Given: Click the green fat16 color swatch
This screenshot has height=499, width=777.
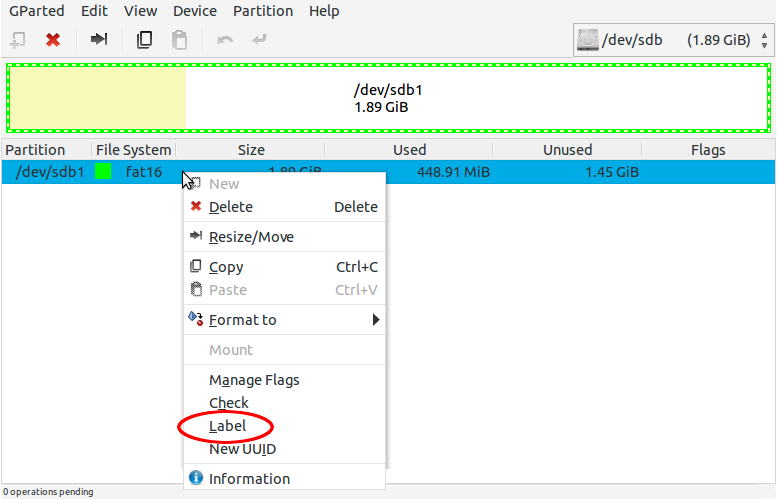Looking at the screenshot, I should coord(103,171).
